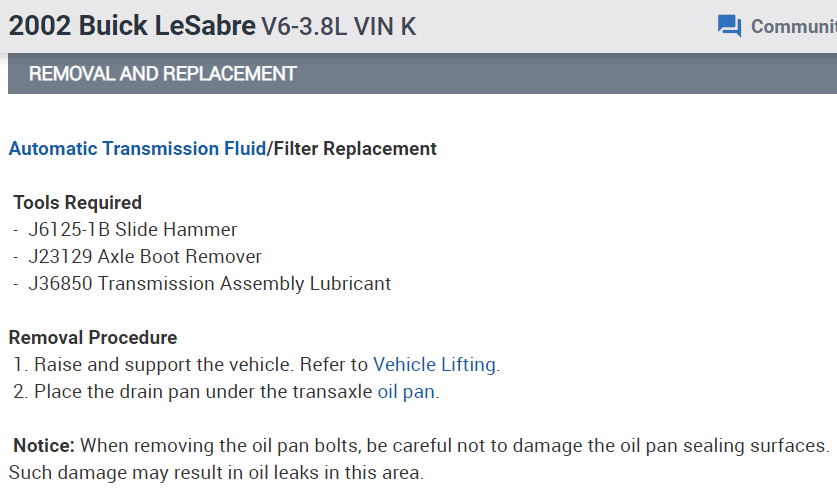Click the Community chat bubble icon
837x493 pixels.
729,26
